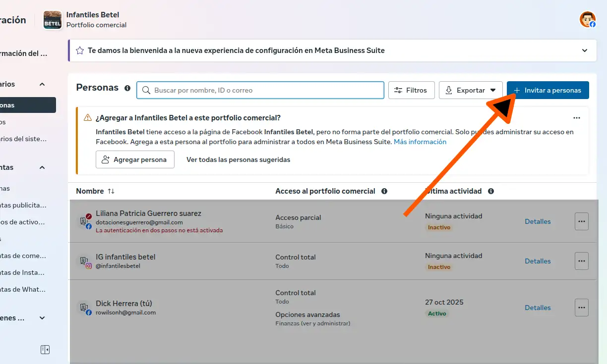
Task: Click the Infantiles Betel portfolio logo
Action: [53, 20]
